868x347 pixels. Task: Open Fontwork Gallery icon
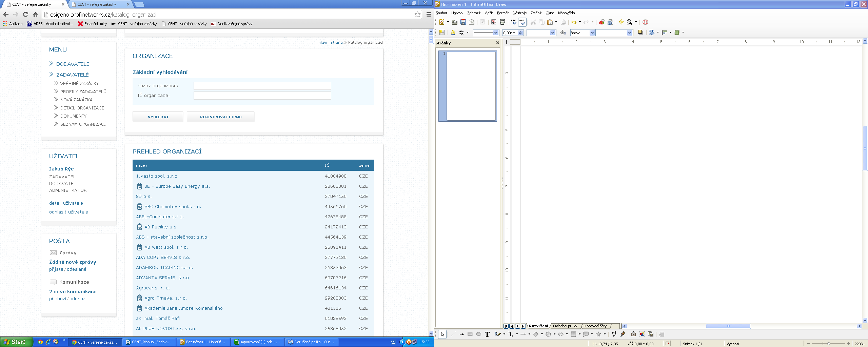(633, 334)
